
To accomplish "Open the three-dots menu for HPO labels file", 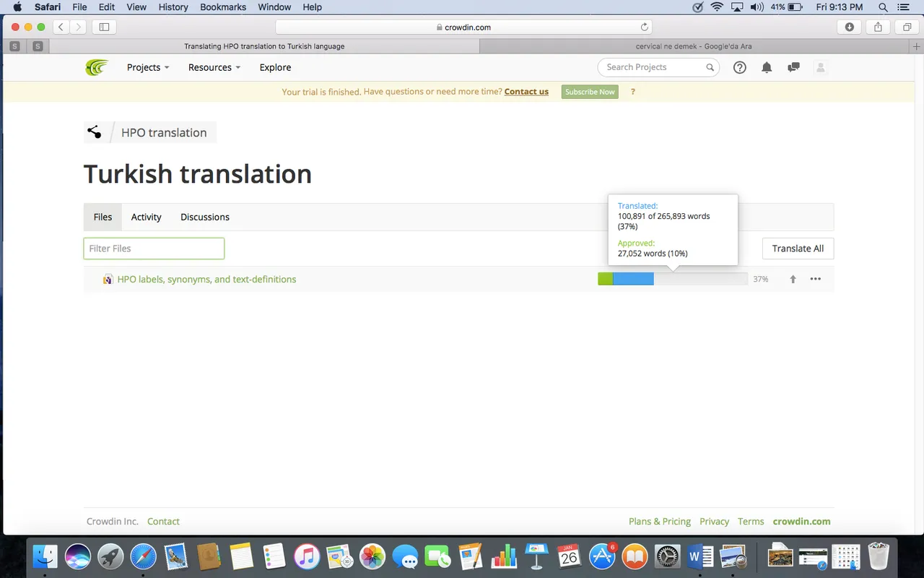I will pos(816,279).
